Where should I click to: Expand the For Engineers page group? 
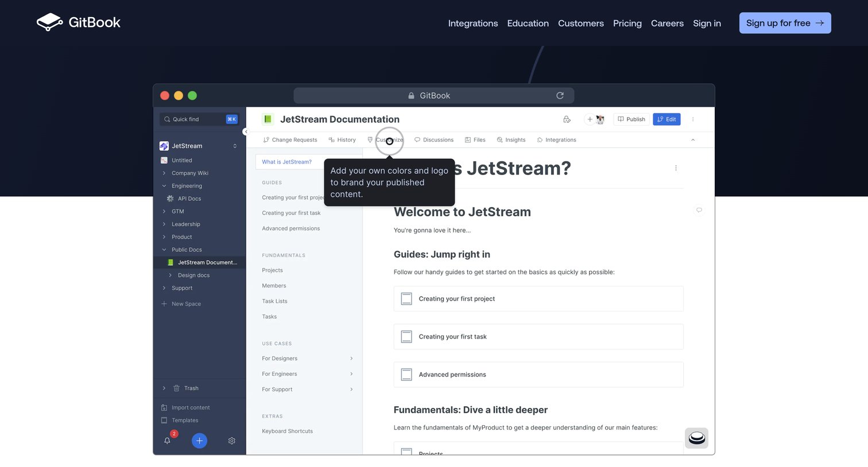tap(351, 374)
